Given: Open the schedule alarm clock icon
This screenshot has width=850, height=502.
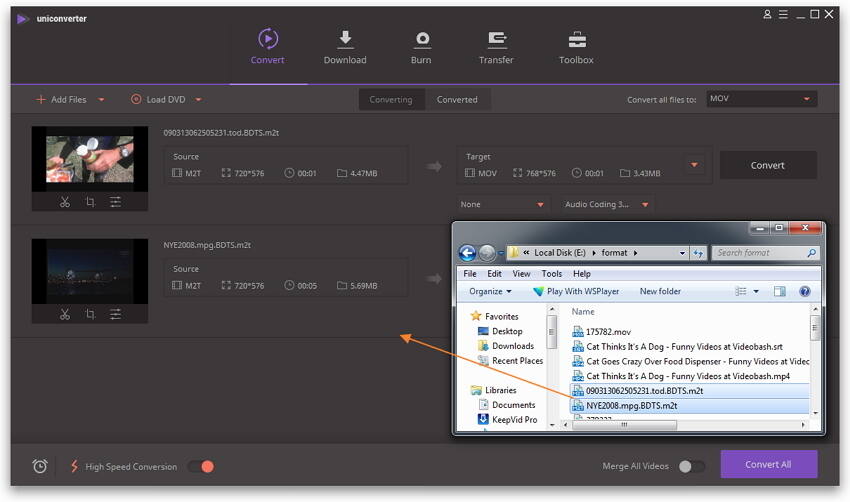Looking at the screenshot, I should pyautogui.click(x=40, y=466).
